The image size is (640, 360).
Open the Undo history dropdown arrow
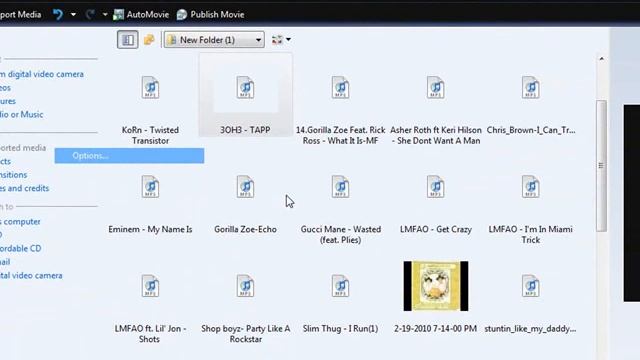[73, 15]
